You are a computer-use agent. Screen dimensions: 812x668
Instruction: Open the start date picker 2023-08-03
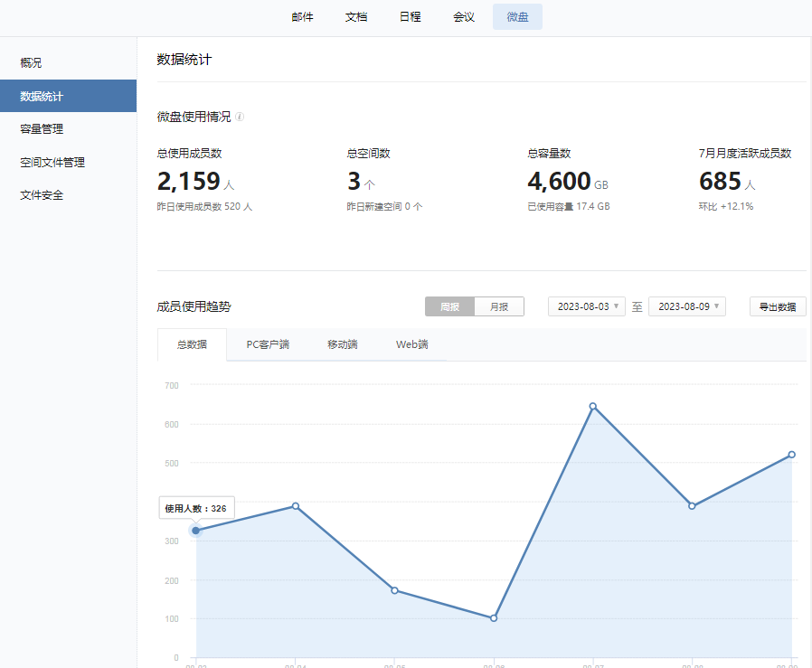tap(584, 306)
